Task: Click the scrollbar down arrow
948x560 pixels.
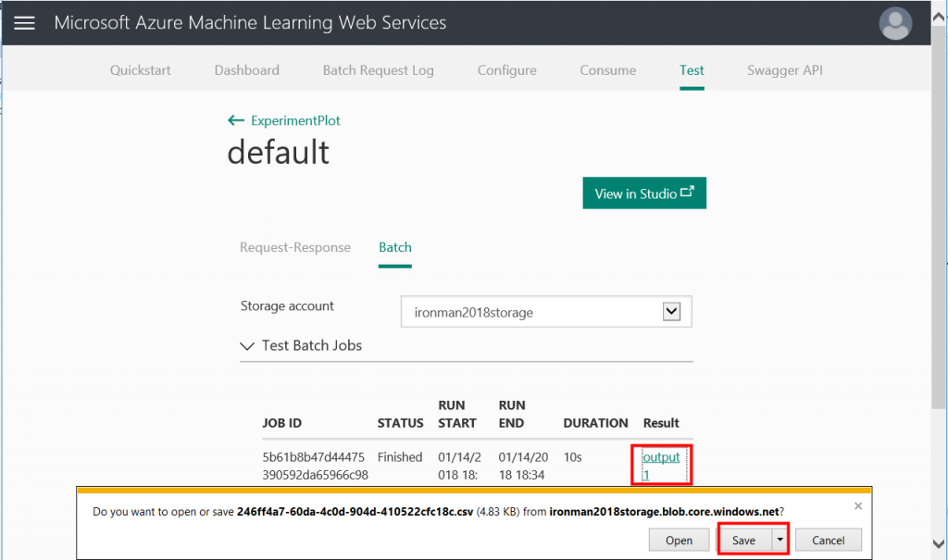Action: (x=939, y=543)
